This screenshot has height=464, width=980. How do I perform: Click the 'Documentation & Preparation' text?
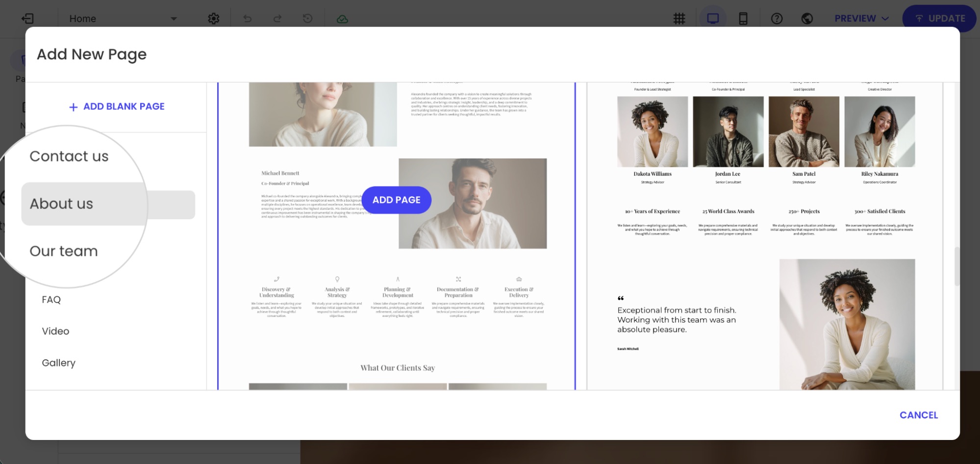click(458, 292)
